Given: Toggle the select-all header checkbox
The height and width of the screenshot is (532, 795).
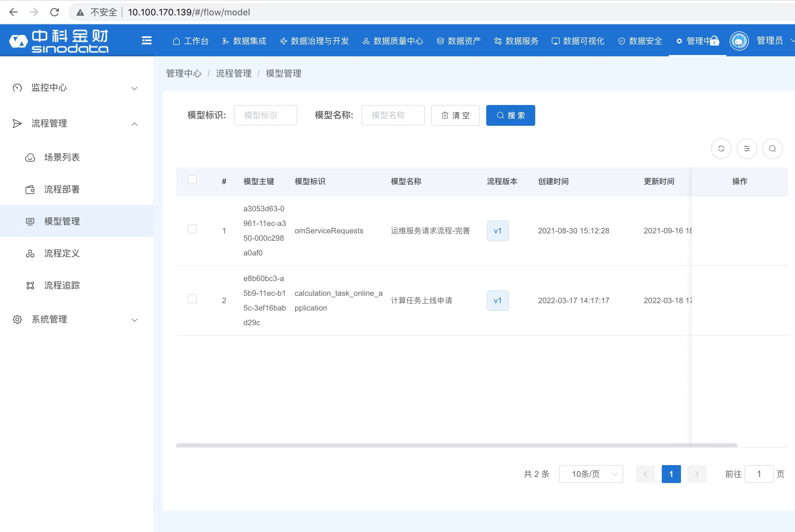Looking at the screenshot, I should point(192,180).
